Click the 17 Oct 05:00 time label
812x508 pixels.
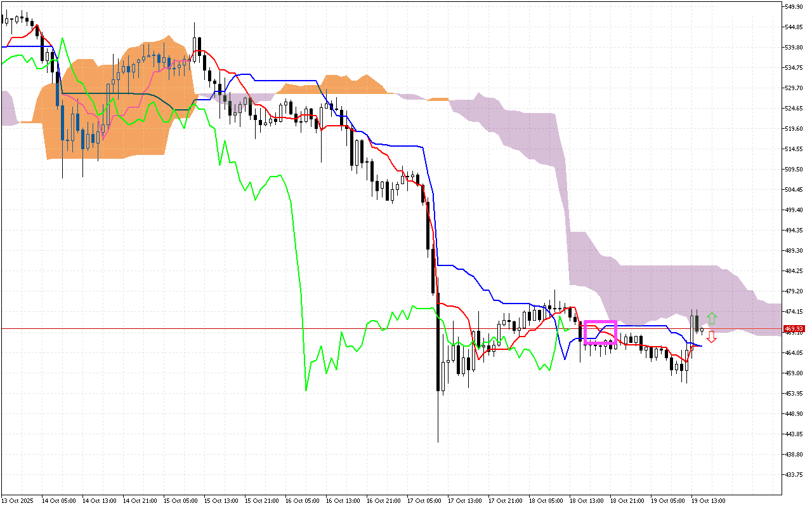coord(426,500)
